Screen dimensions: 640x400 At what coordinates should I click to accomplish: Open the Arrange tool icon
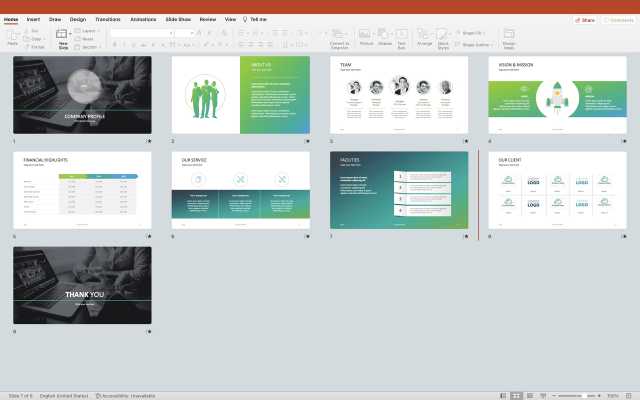pyautogui.click(x=424, y=35)
